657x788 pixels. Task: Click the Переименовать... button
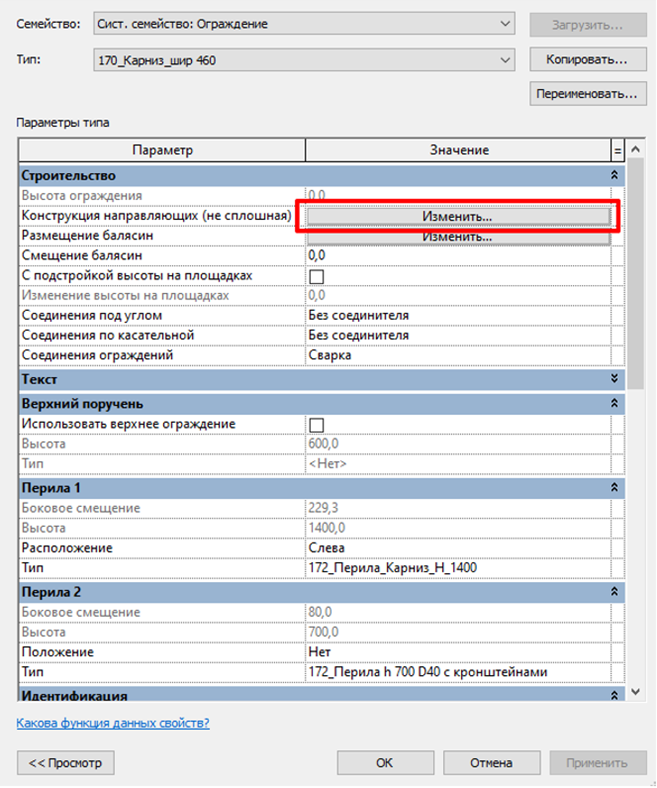pos(588,94)
